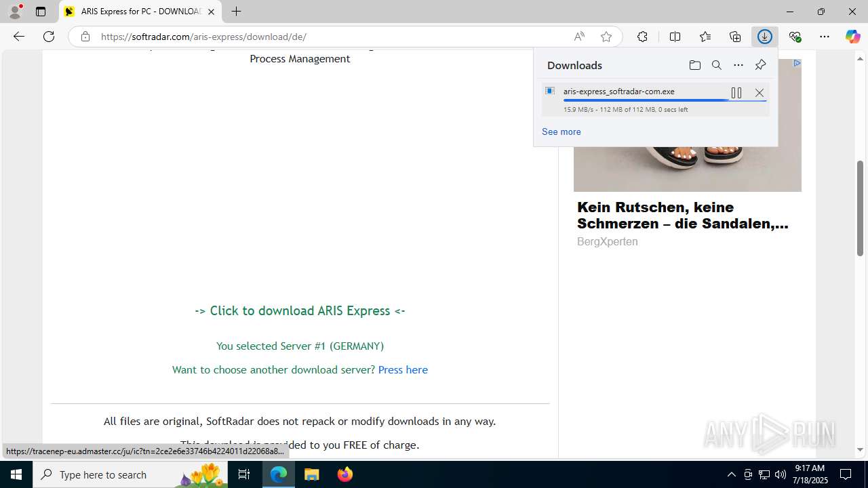The width and height of the screenshot is (868, 488).
Task: Activate Read aloud icon in address bar
Action: click(579, 37)
